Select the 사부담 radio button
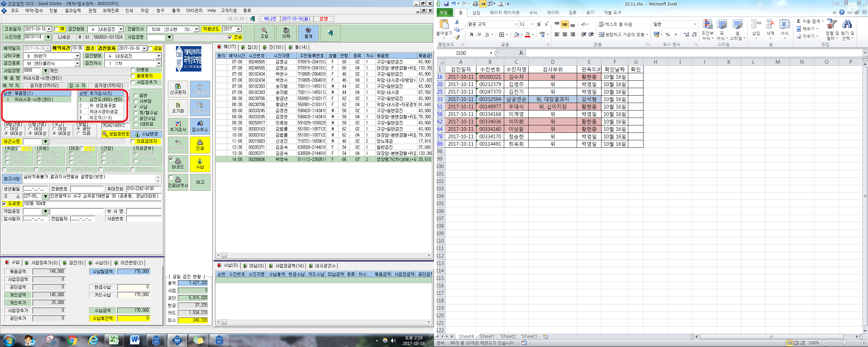Image resolution: width=868 pixels, height=347 pixels. [136, 101]
